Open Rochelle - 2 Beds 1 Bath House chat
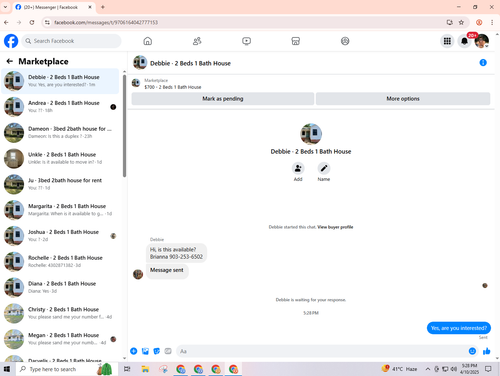The width and height of the screenshot is (500, 376). 60,261
